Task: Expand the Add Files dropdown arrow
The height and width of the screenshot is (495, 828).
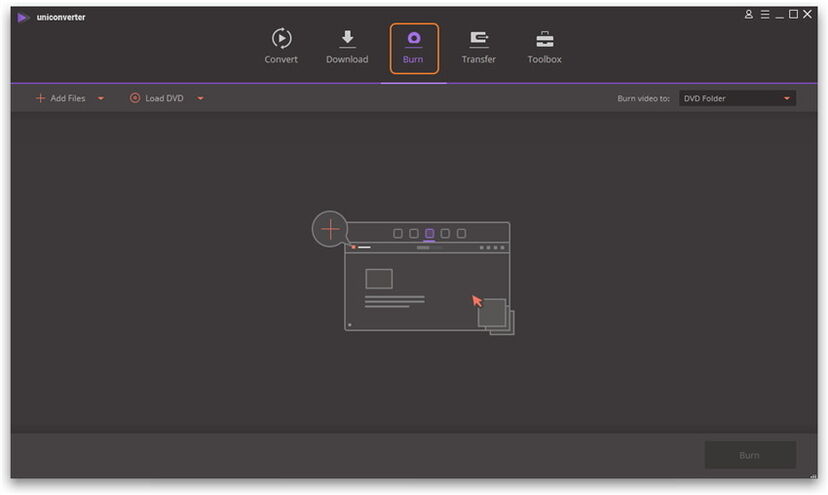Action: click(101, 98)
